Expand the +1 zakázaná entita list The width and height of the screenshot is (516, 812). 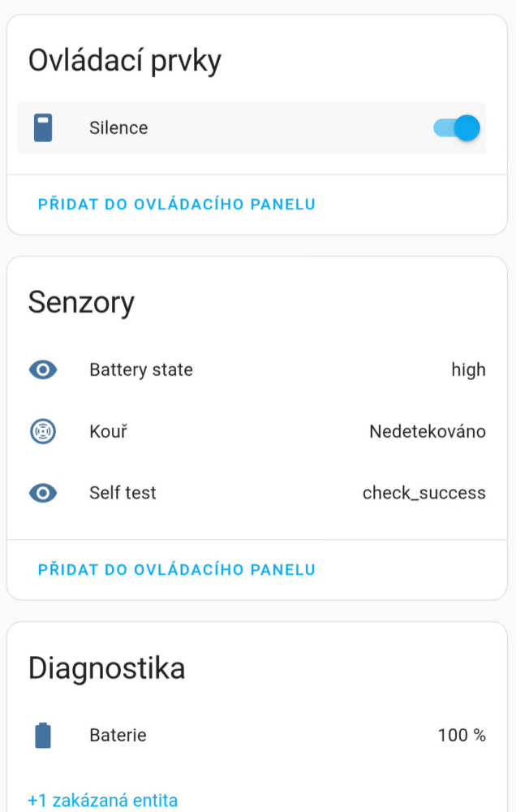point(103,800)
